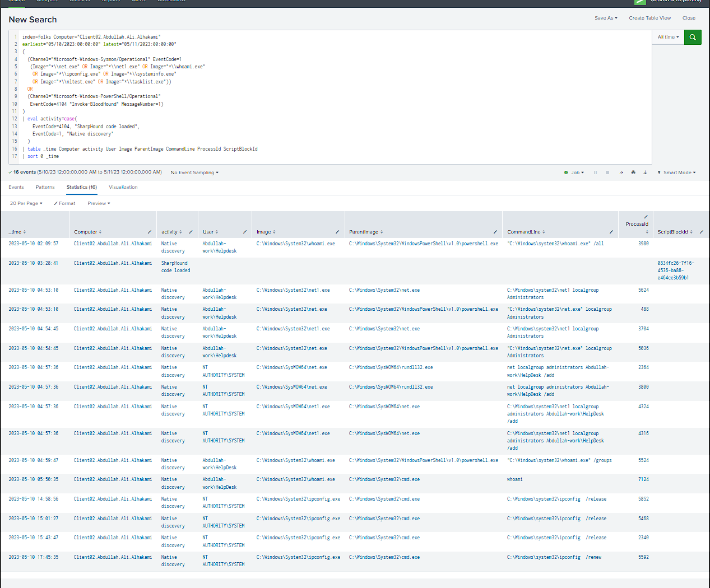This screenshot has height=588, width=710.
Task: Click the command line cell ending in /groups
Action: [559, 460]
